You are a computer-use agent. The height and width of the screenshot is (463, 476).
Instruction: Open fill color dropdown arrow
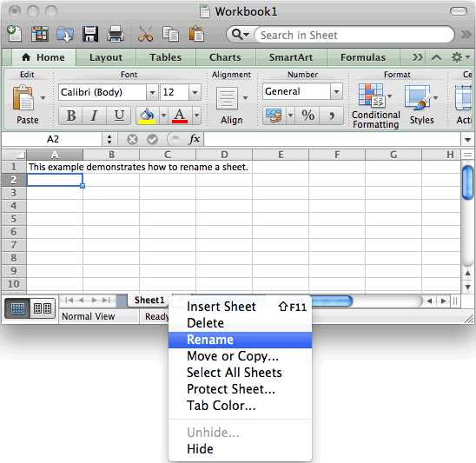163,116
